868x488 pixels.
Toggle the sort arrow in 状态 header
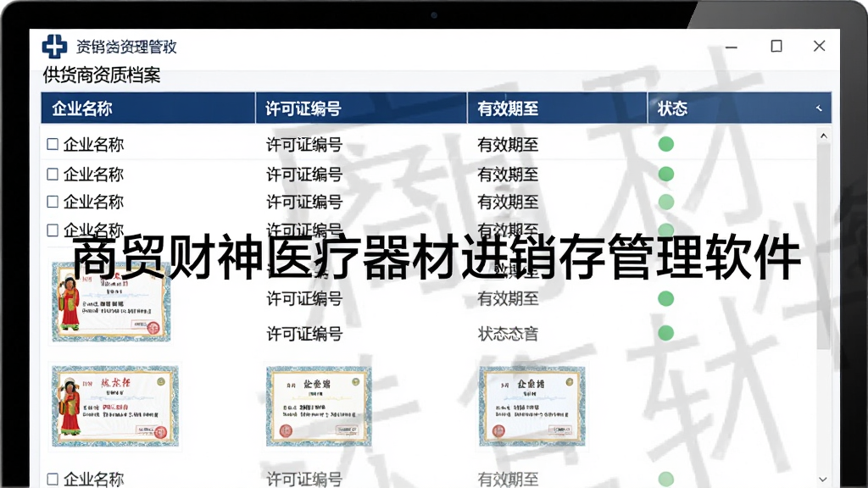(819, 108)
